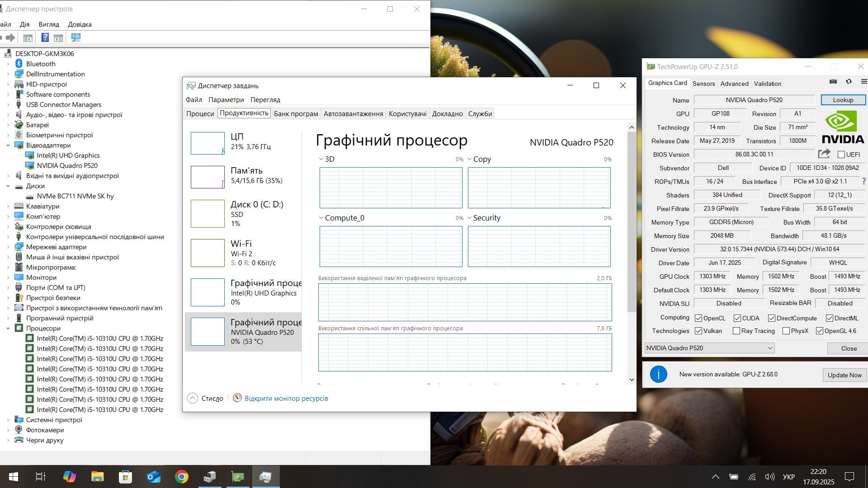868x488 pixels.
Task: Open Copilot from the taskbar
Action: (69, 477)
